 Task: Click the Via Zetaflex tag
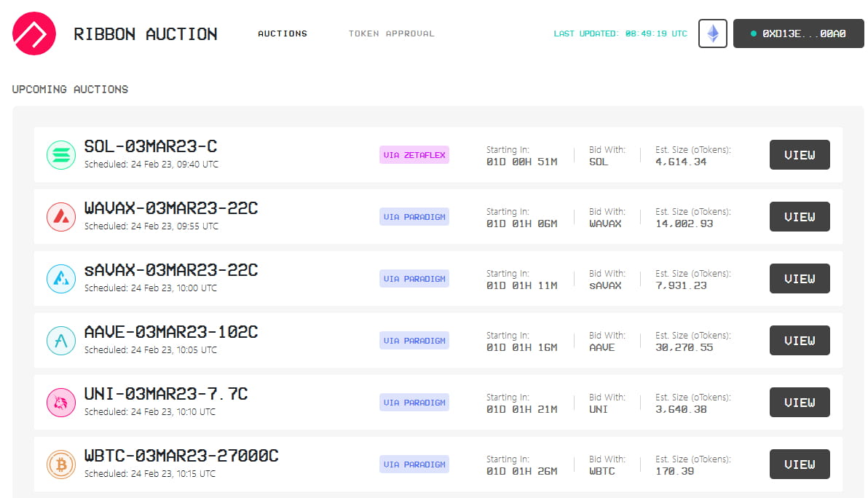(x=414, y=155)
